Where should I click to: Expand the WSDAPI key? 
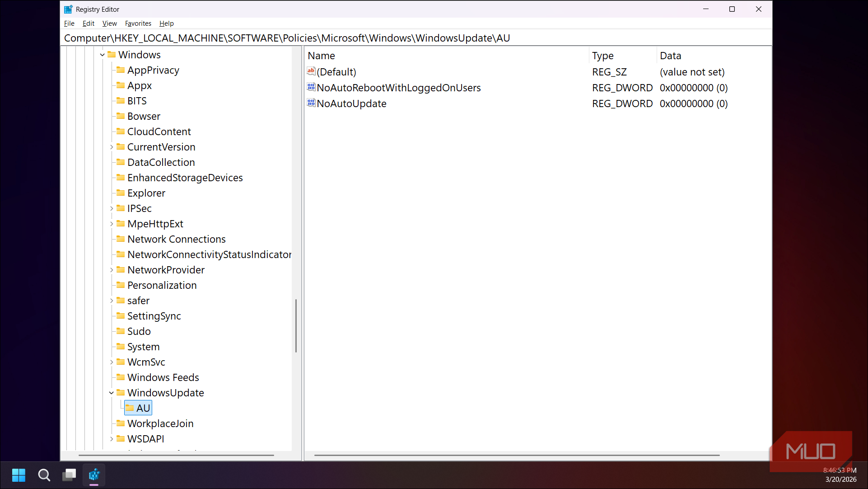[x=112, y=439]
